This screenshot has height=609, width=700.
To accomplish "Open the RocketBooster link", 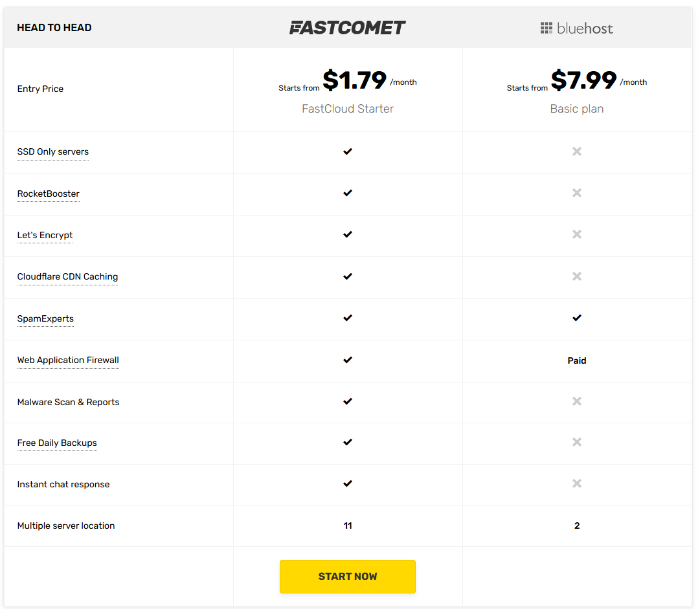I will click(x=48, y=194).
